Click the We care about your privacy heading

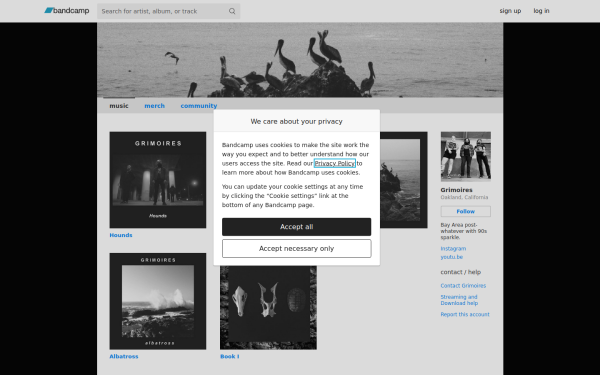[x=297, y=121]
